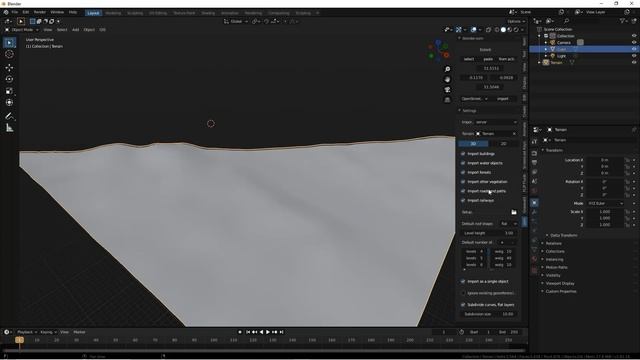Image resolution: width=640 pixels, height=360 pixels.
Task: Click the extent paste button
Action: point(488,59)
